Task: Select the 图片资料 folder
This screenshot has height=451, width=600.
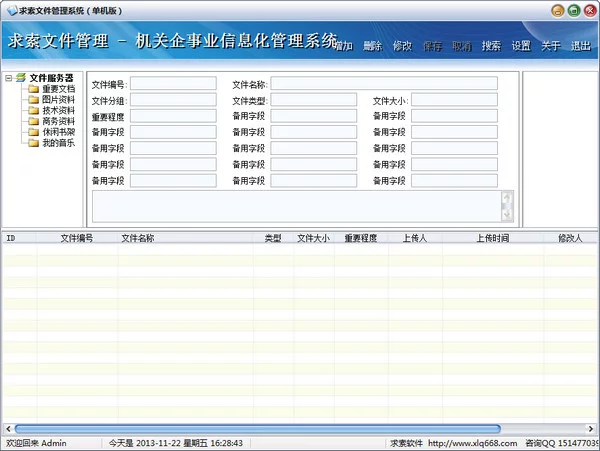Action: 59,99
